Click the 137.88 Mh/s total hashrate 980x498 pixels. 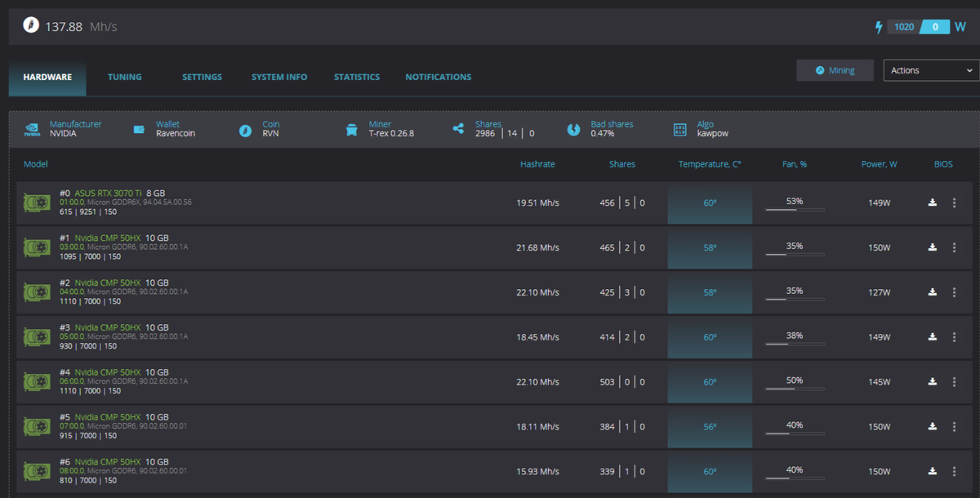(x=81, y=27)
